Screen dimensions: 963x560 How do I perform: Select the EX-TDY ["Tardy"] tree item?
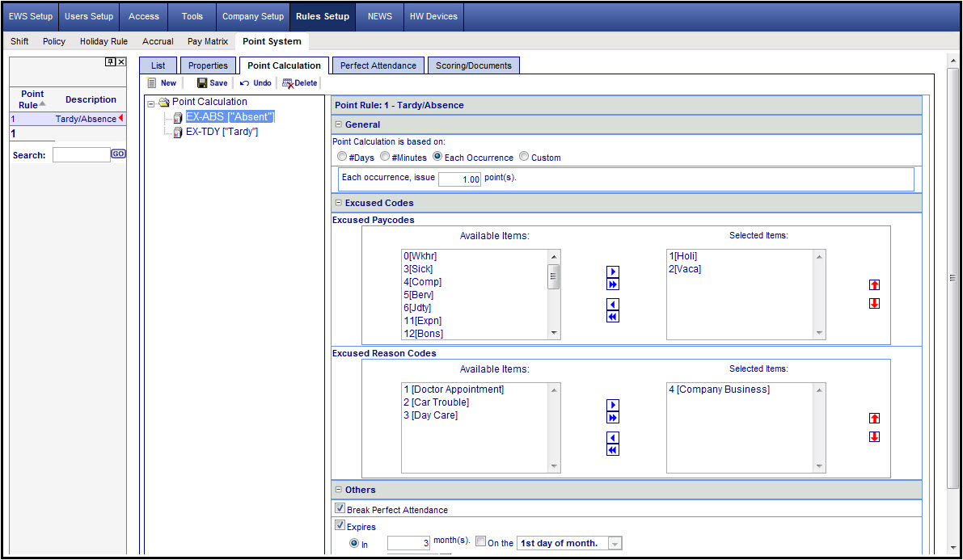point(222,132)
